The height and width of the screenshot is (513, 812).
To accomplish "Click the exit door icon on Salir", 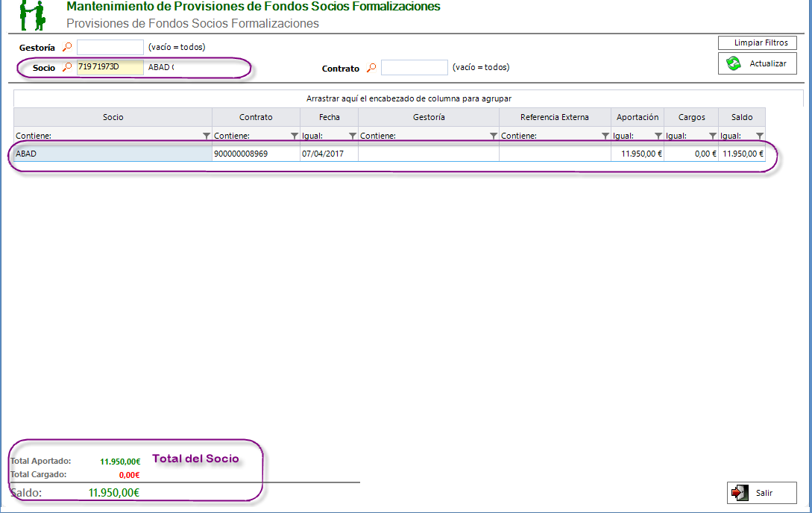I will 740,493.
